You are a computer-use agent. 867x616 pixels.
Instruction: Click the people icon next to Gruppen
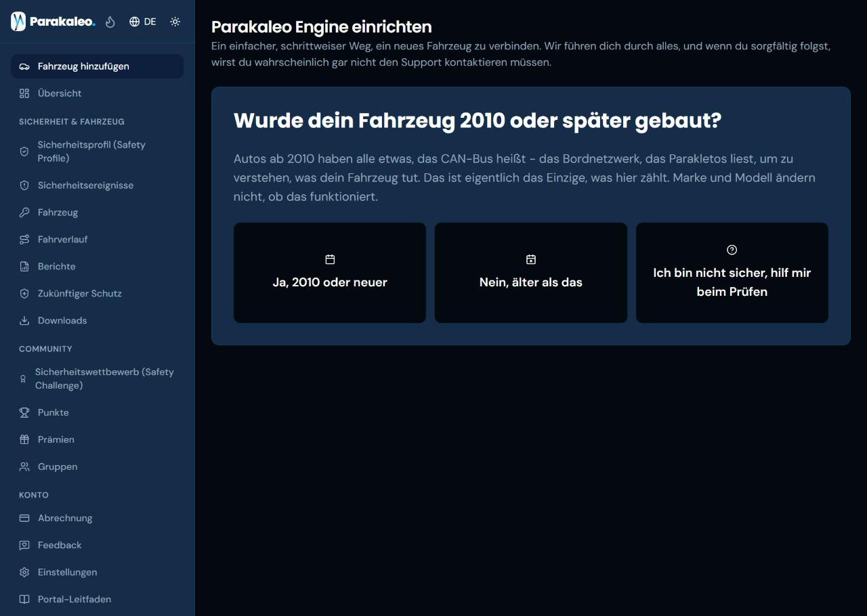[24, 467]
